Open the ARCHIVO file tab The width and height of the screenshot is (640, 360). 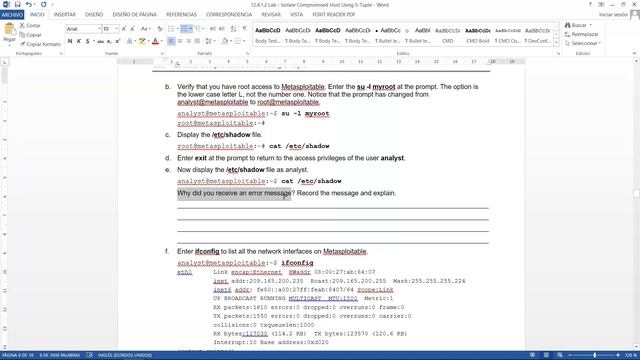point(12,15)
